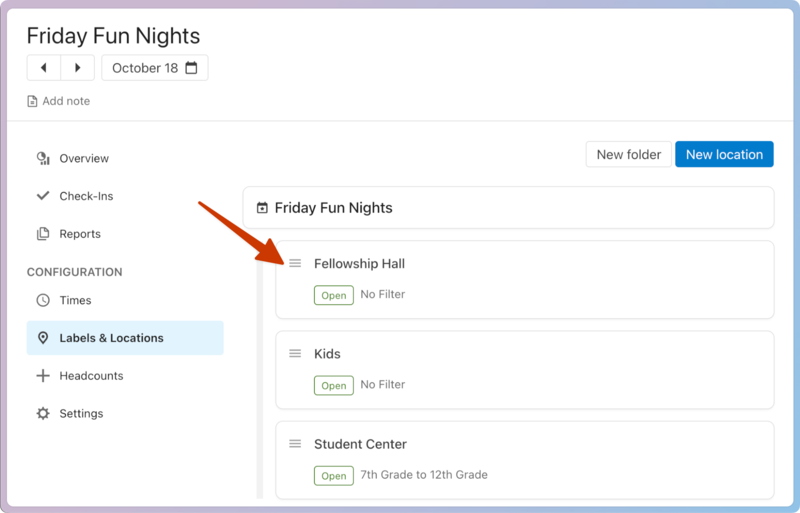Click the New location button
The image size is (800, 513).
(724, 154)
